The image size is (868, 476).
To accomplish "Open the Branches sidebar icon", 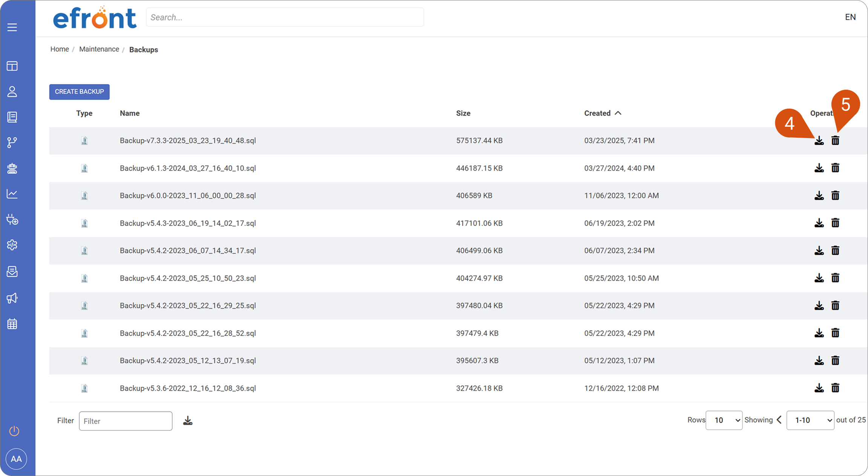I will tap(12, 143).
